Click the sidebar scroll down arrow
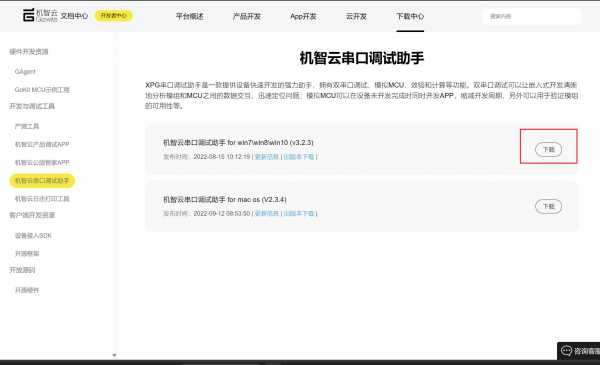The width and height of the screenshot is (600, 365). coord(114,355)
